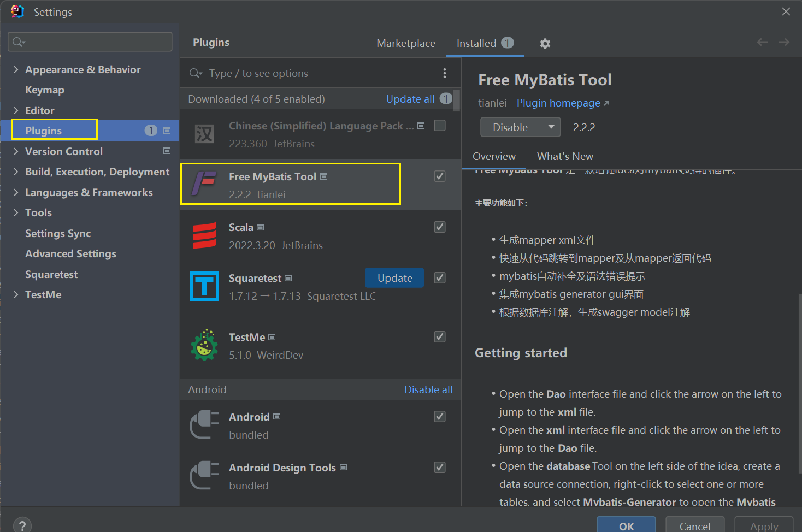Viewport: 802px width, 532px height.
Task: Expand the TestMe settings section
Action: (x=16, y=294)
